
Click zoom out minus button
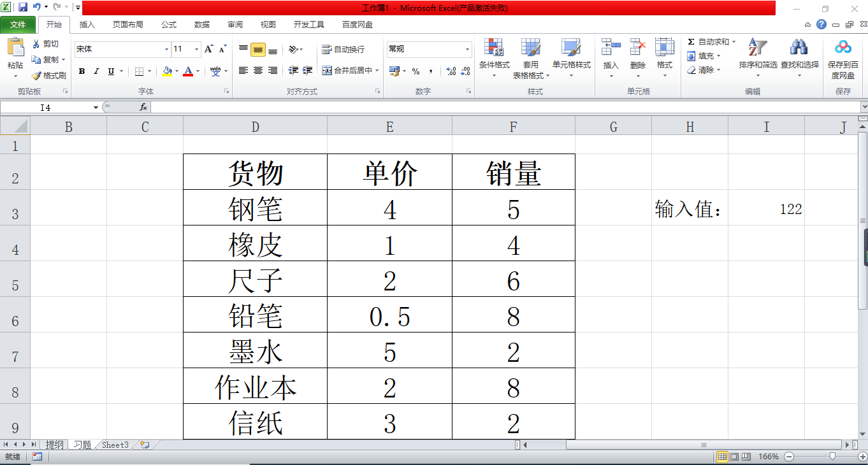pos(789,457)
